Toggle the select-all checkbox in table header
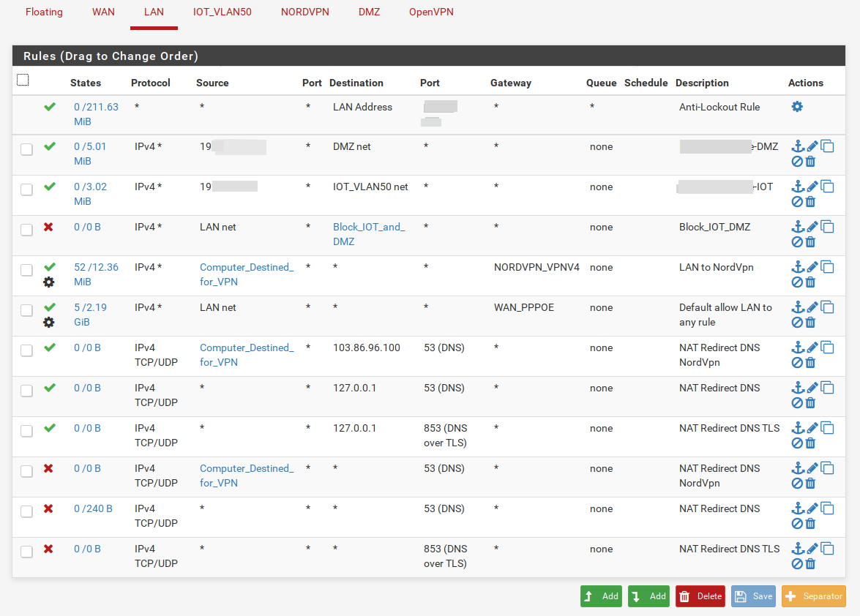This screenshot has width=860, height=616. point(23,80)
